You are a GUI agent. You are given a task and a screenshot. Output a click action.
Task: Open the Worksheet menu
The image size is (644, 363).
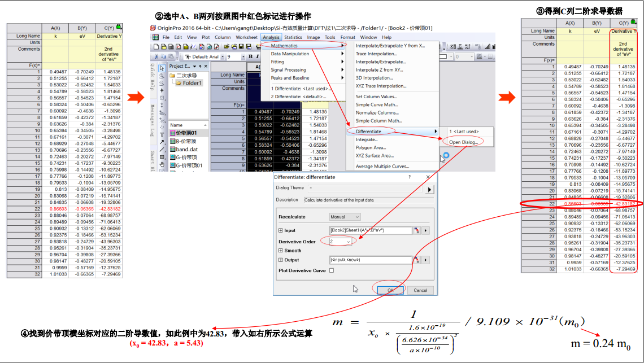click(x=246, y=37)
